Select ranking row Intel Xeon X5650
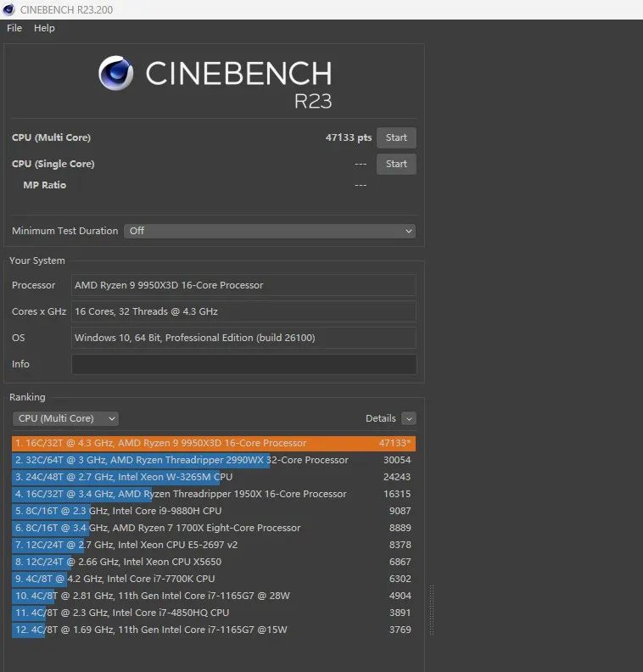This screenshot has height=672, width=643. (x=214, y=562)
